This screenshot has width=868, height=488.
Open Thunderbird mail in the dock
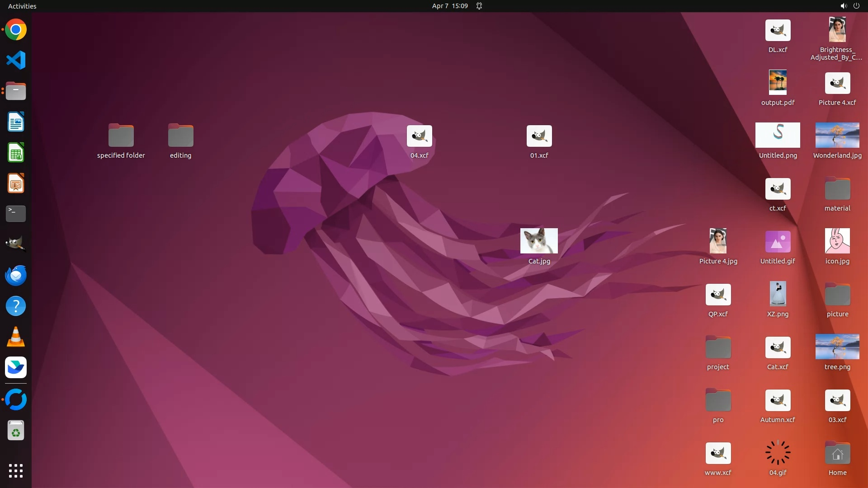click(x=16, y=275)
